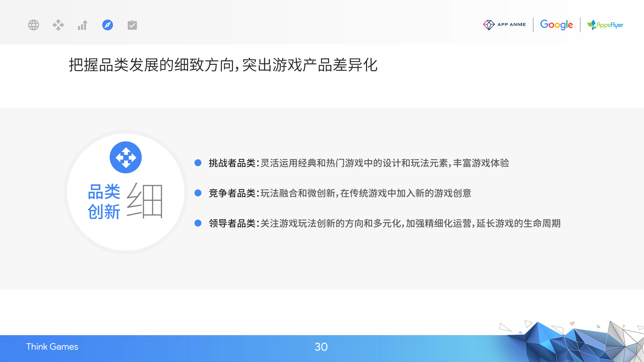Click the clipboard checkmark icon
644x362 pixels.
click(132, 25)
